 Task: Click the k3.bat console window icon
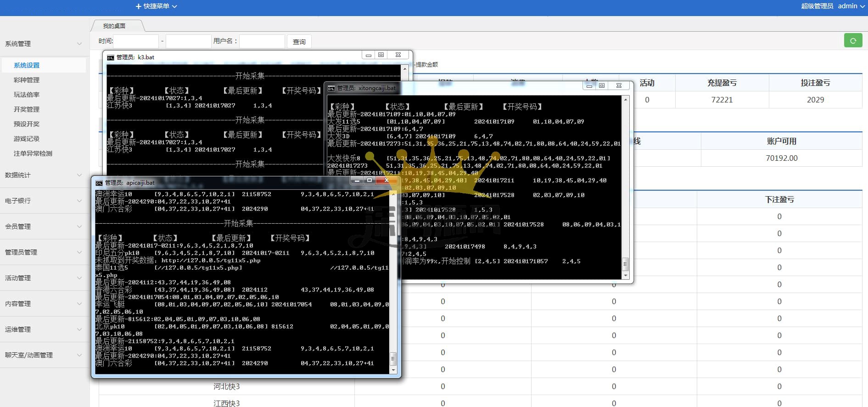pyautogui.click(x=110, y=57)
